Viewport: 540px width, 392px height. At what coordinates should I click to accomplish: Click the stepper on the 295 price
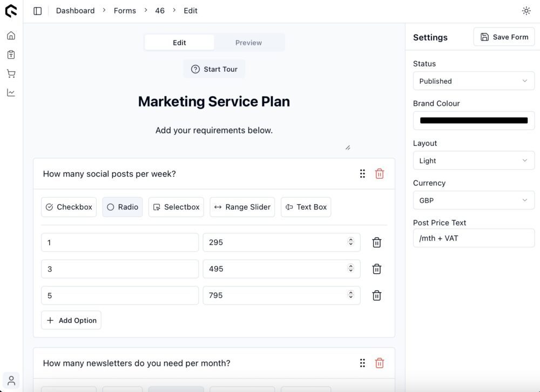[x=350, y=242]
